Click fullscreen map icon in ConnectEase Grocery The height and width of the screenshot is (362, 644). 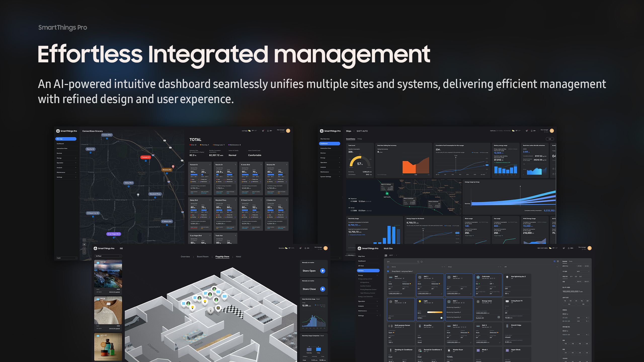click(x=84, y=240)
